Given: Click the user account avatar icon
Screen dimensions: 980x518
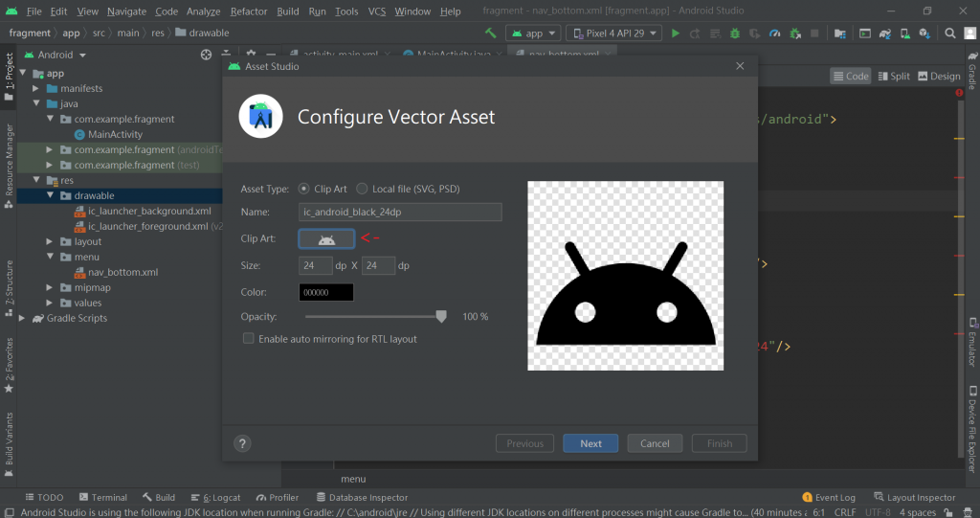Looking at the screenshot, I should [970, 34].
